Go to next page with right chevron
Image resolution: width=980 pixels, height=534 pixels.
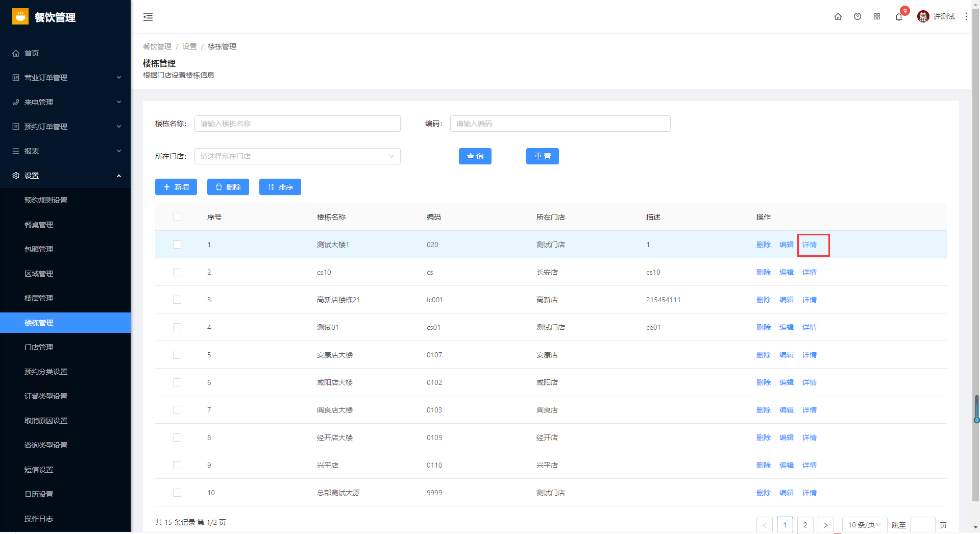pos(826,525)
